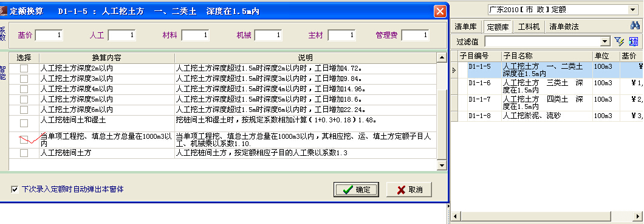Viewport: 644px width, 224px height.
Task: Click right panel horizontal scrollbar left arrow
Action: tap(455, 216)
